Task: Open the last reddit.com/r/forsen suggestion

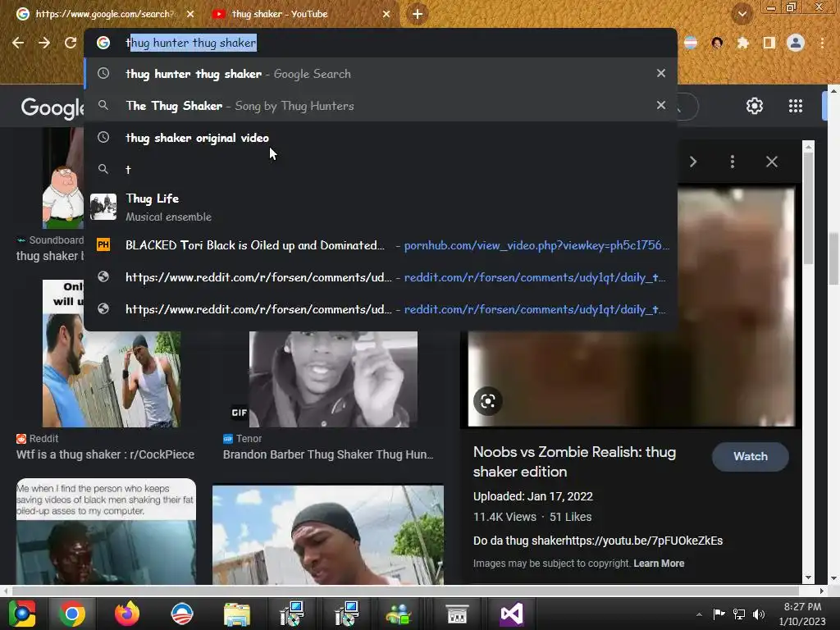Action: coord(381,309)
